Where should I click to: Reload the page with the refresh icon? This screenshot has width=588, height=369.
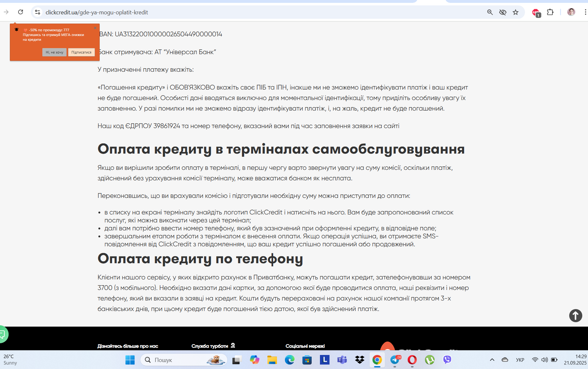[21, 12]
